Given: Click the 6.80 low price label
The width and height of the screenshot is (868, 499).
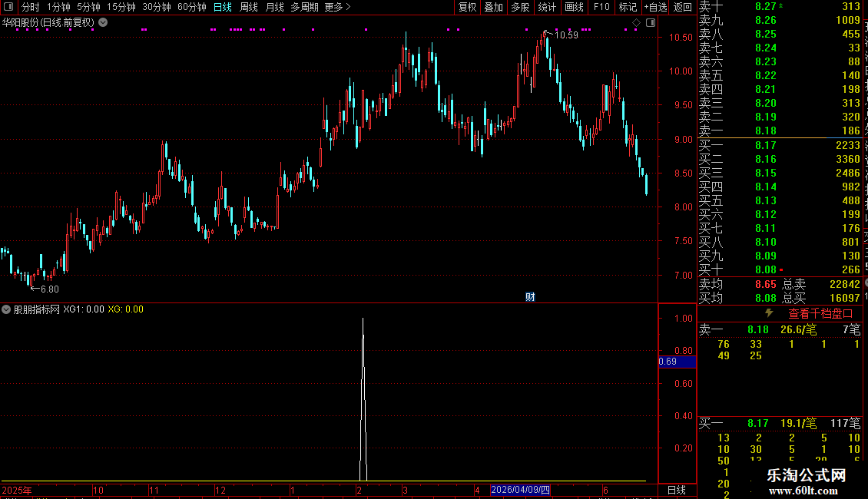Looking at the screenshot, I should (50, 289).
